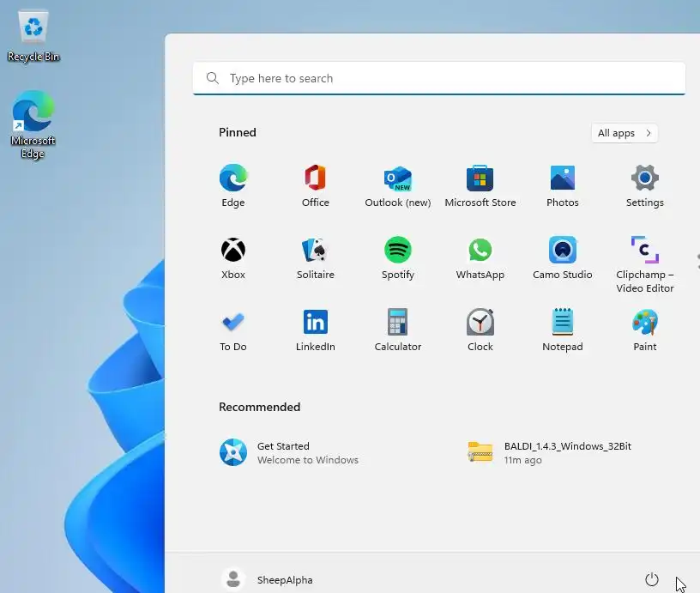The image size is (700, 593).
Task: Focus the Type here to search box
Action: coord(439,79)
